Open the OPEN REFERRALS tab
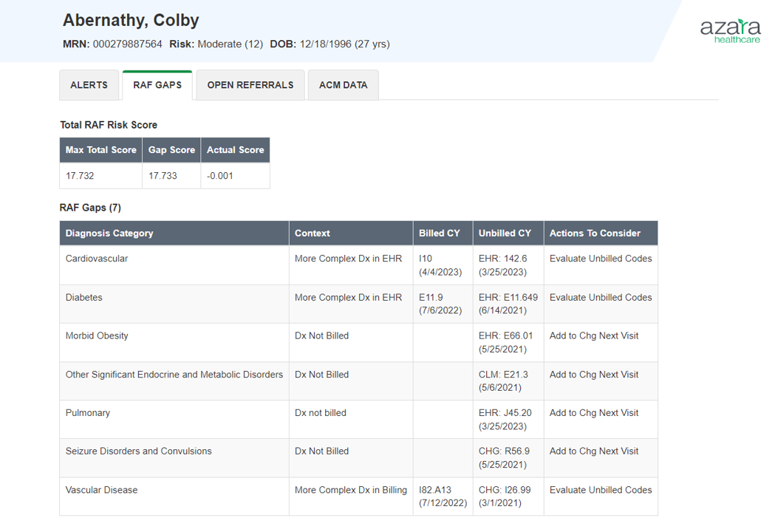 250,84
